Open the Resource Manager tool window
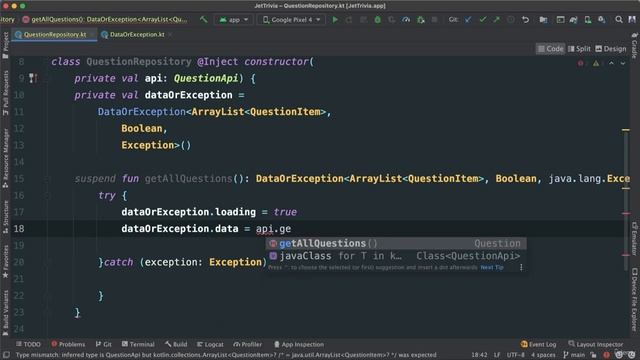This screenshot has height=360, width=640. click(x=5, y=158)
